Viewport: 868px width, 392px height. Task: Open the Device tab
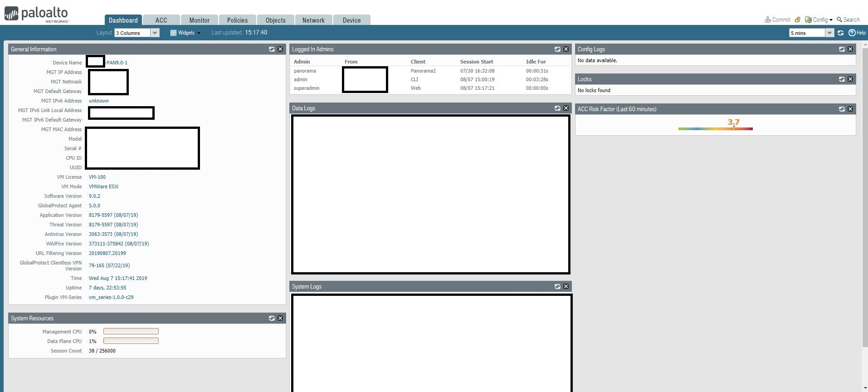(352, 20)
